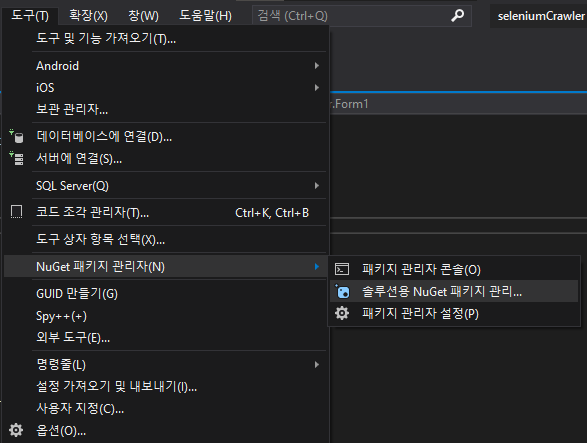Click the database connect icon beside 데이터베이스에 연결
This screenshot has width=587, height=443.
pyautogui.click(x=16, y=136)
